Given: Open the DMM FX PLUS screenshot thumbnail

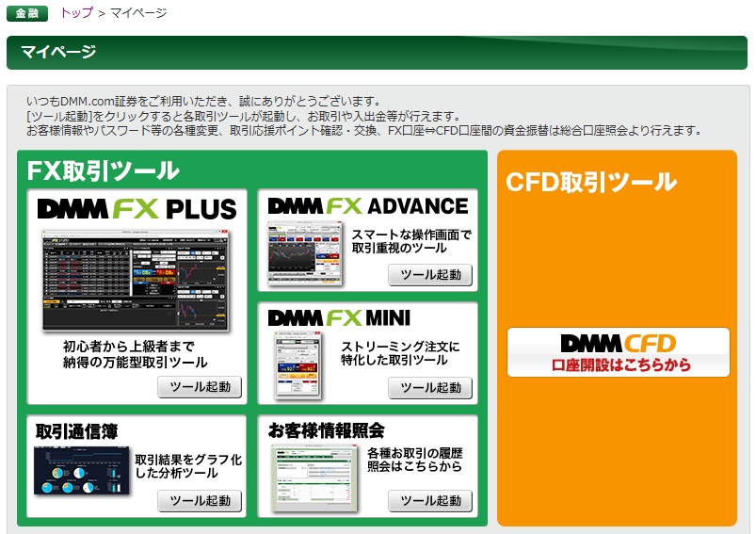Looking at the screenshot, I should (136, 281).
